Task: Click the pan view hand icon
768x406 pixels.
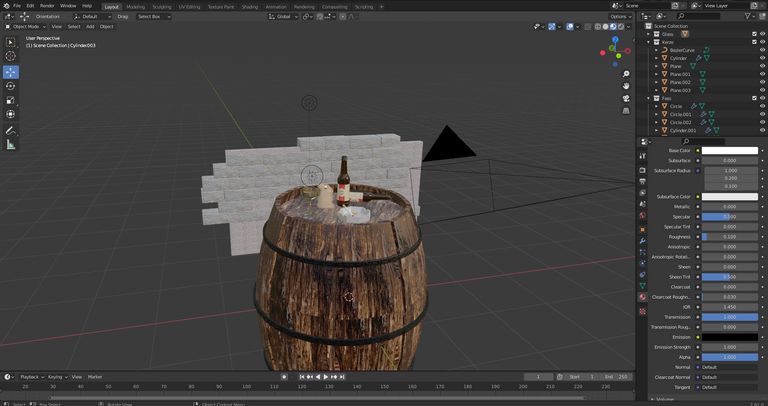Action: (x=626, y=86)
